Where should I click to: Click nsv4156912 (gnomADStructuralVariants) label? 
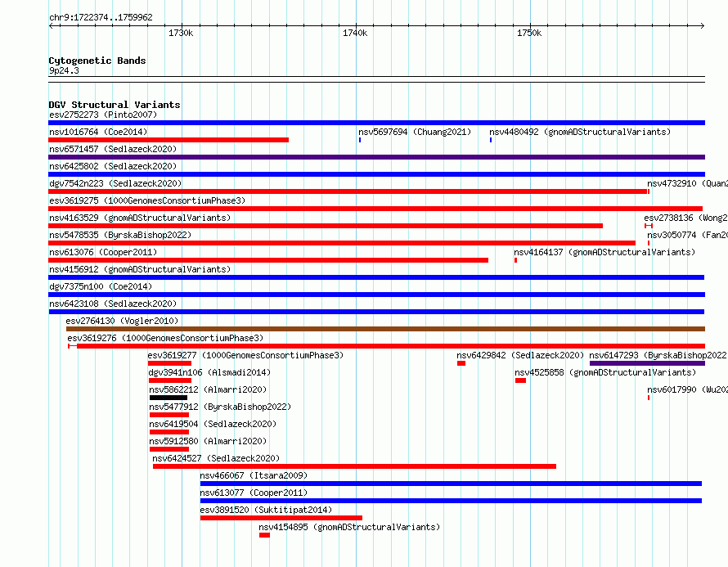tap(140, 269)
